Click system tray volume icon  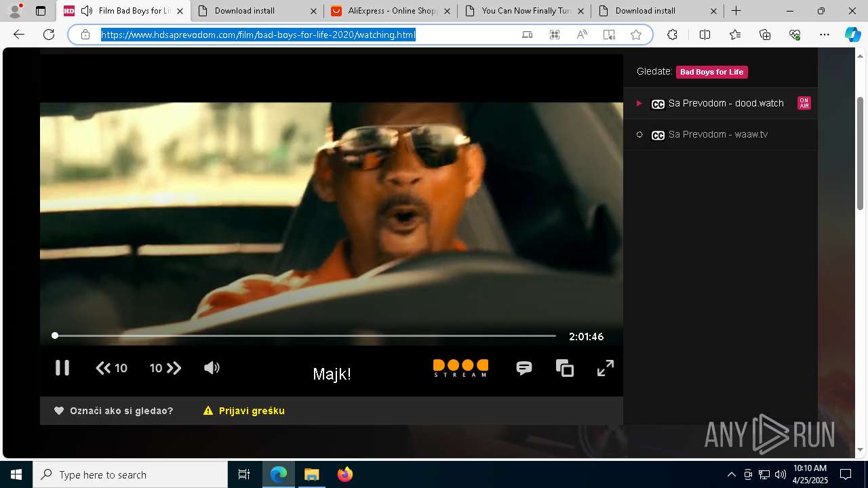[x=781, y=474]
